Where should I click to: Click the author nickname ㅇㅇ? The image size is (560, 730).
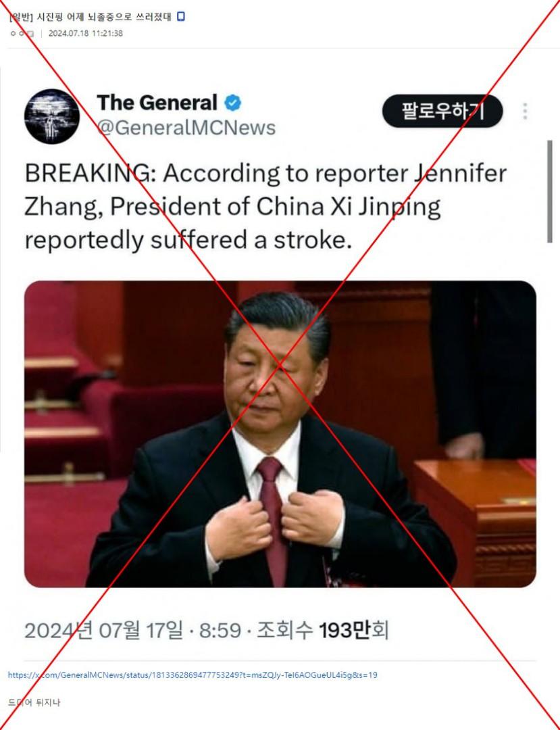18,34
